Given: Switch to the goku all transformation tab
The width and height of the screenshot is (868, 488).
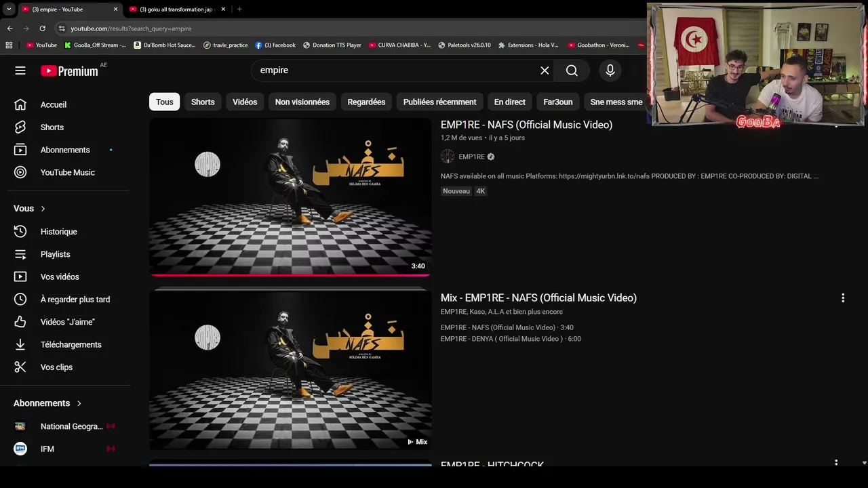Looking at the screenshot, I should (x=176, y=9).
